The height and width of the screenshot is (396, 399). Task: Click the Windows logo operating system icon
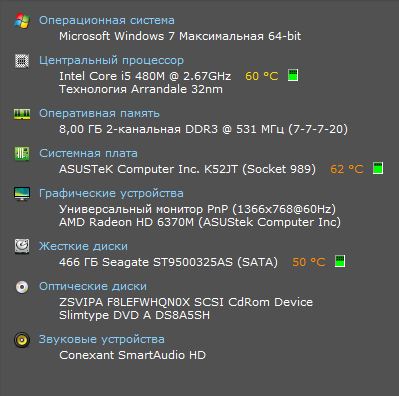point(22,21)
